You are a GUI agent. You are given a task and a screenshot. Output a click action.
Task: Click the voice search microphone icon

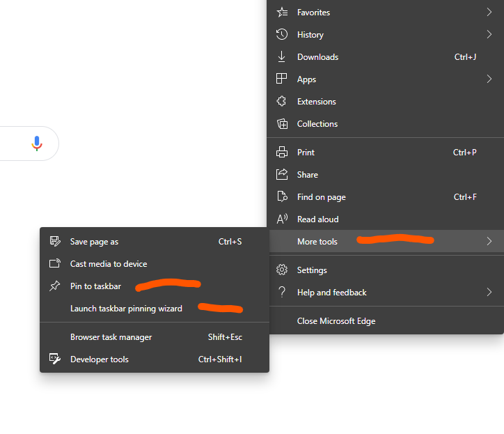tap(37, 144)
